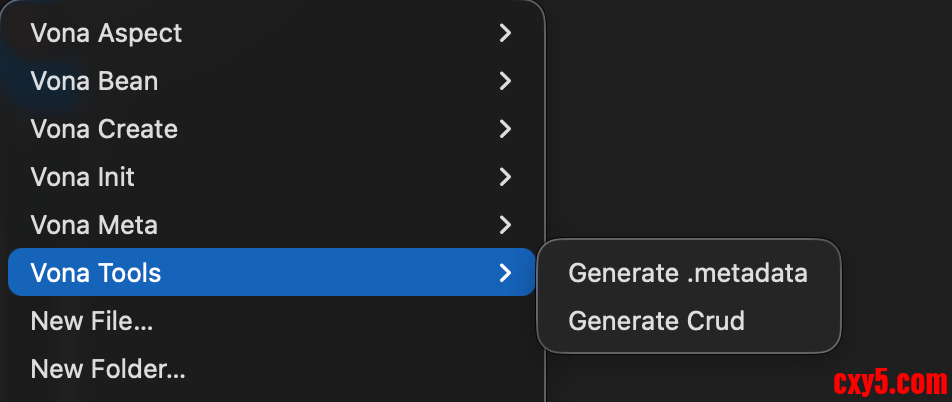
Task: Select Generate .metadata in the submenu
Action: [x=688, y=272]
